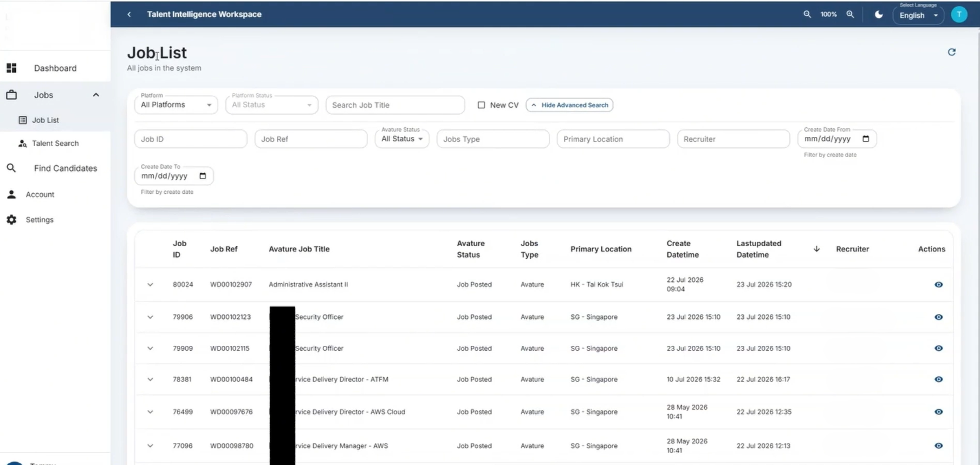Image resolution: width=980 pixels, height=465 pixels.
Task: Open the Platform dropdown
Action: coord(176,104)
